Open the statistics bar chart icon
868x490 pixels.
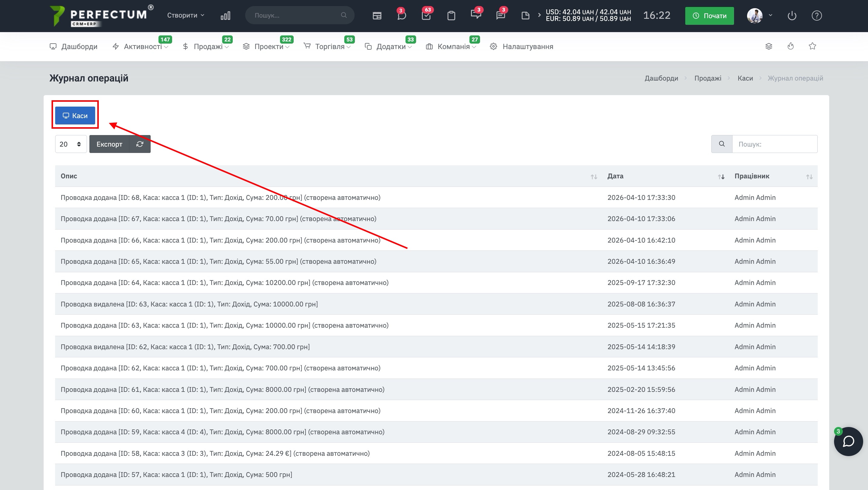click(x=225, y=15)
